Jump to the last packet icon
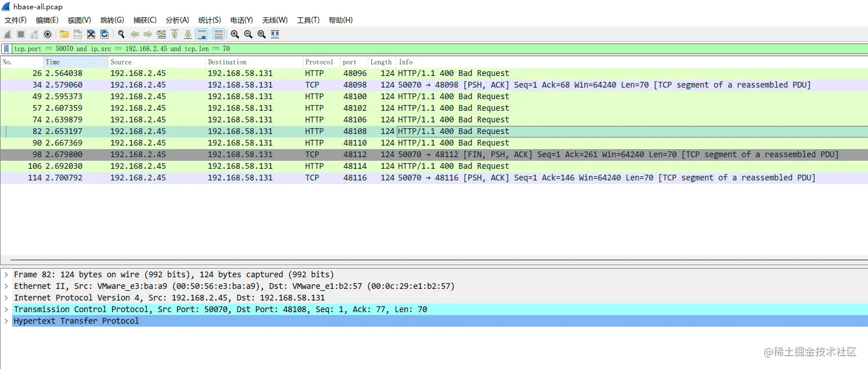The image size is (868, 369). click(x=188, y=34)
